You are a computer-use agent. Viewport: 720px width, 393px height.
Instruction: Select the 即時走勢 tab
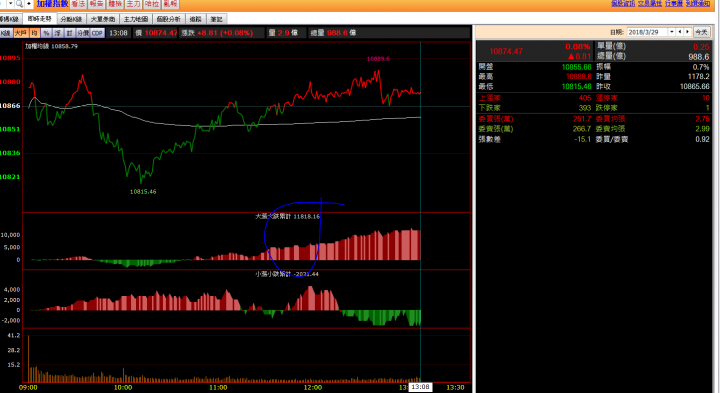click(x=40, y=19)
